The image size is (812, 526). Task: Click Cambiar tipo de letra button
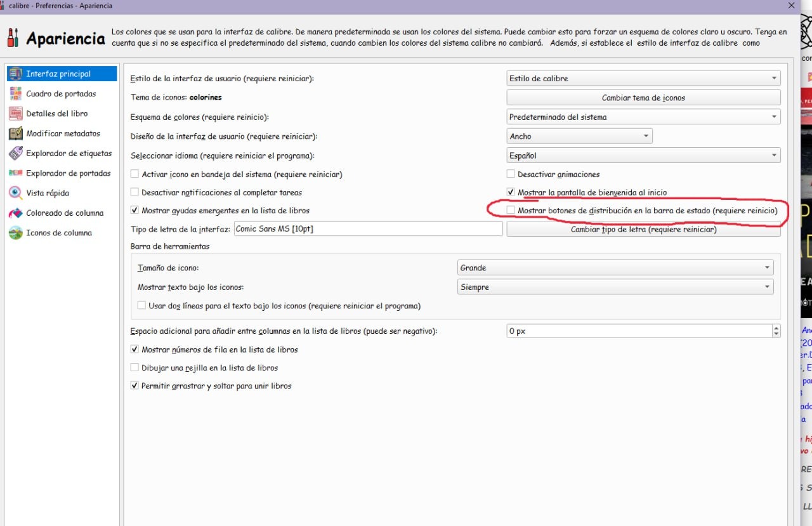[x=643, y=230]
